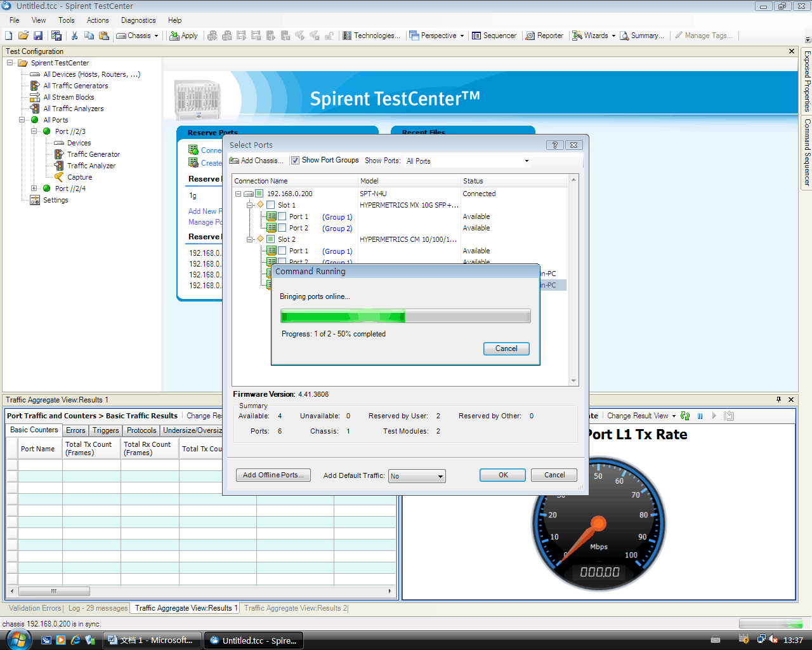
Task: Click the pin icon of Traffic Aggregate View
Action: coord(778,399)
